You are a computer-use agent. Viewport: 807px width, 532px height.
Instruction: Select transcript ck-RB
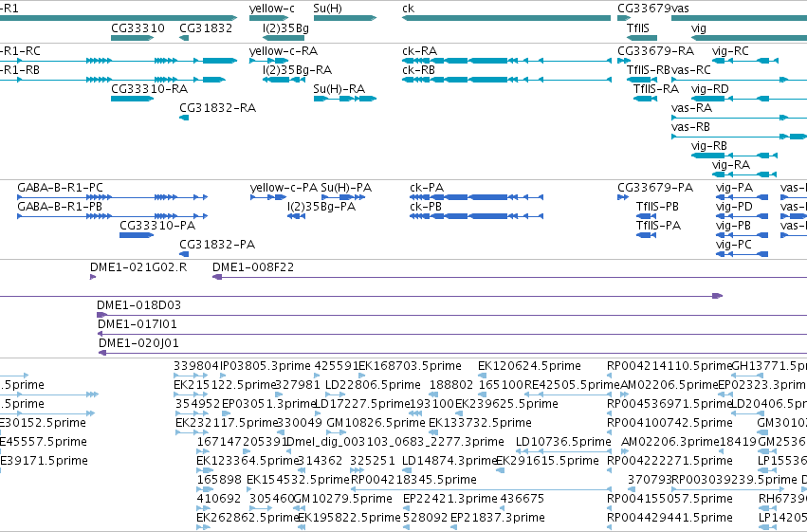(418, 70)
